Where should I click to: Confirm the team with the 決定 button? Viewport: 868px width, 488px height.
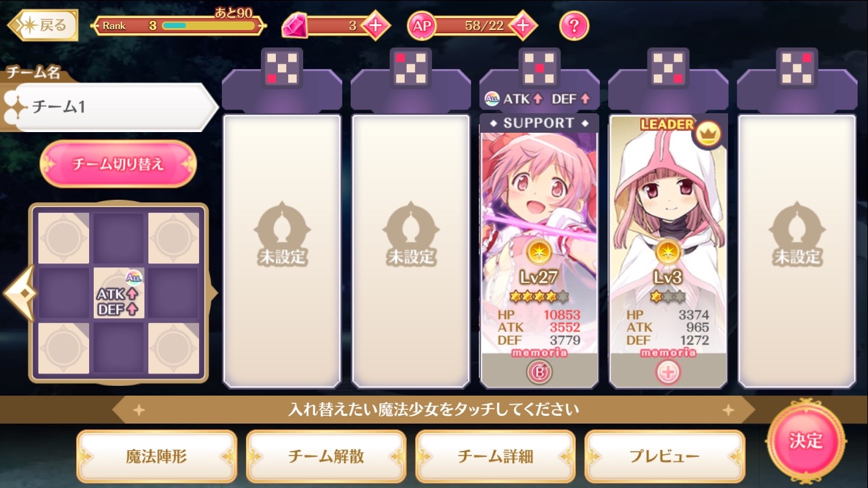click(x=806, y=441)
